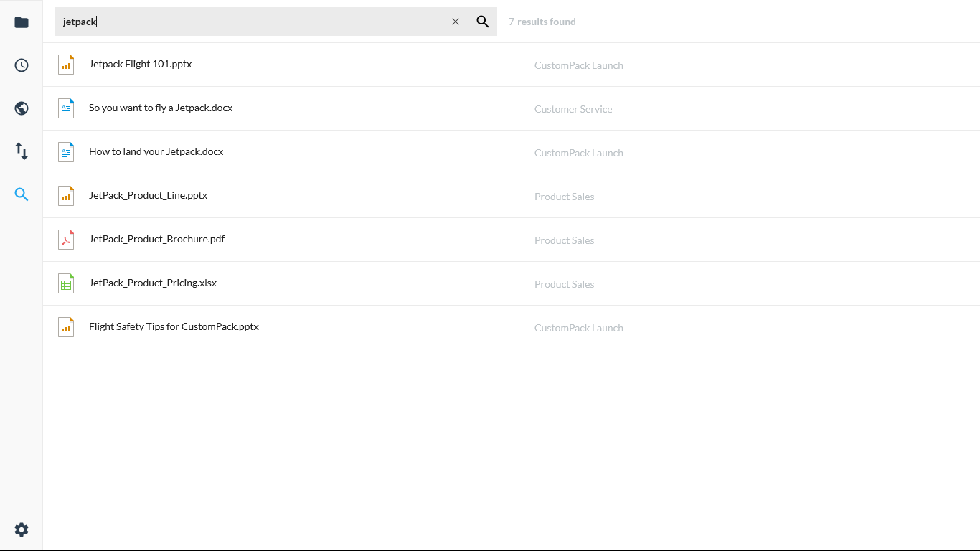
Task: Open JetPack_Product_Brochure.pdf from the results
Action: pos(156,238)
